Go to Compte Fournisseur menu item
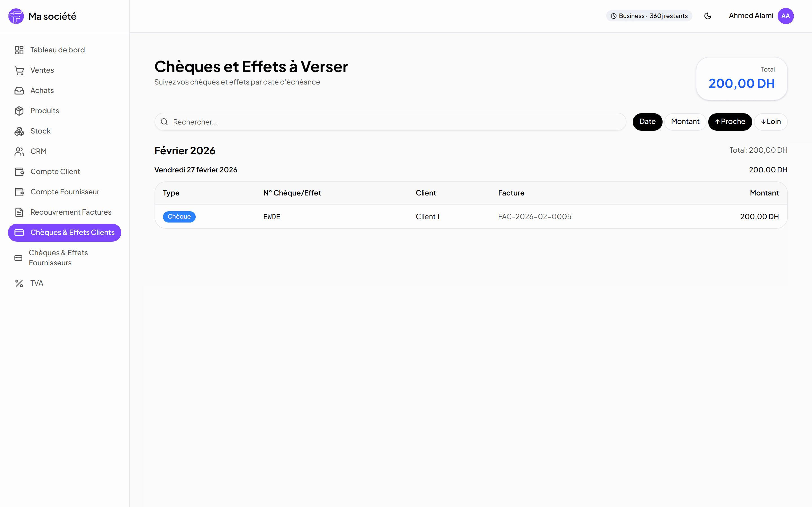Viewport: 812px width, 507px height. point(64,192)
